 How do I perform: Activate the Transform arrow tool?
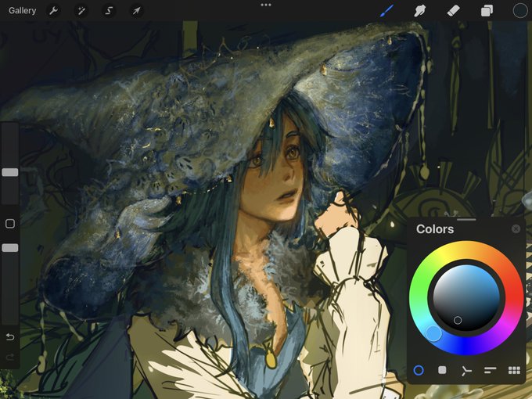pos(136,11)
